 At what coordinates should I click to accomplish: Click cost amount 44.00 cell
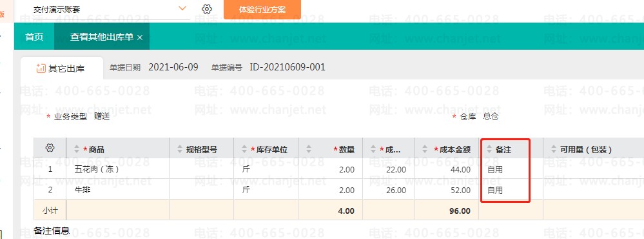pyautogui.click(x=460, y=169)
